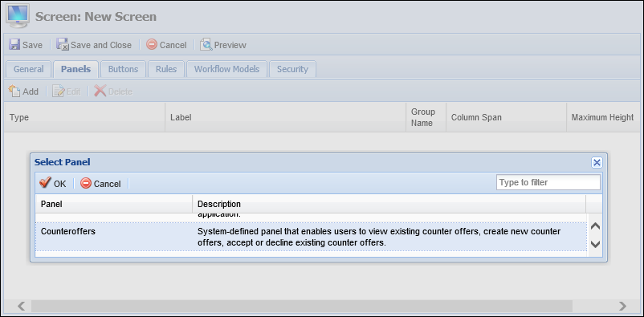Image resolution: width=644 pixels, height=317 pixels.
Task: Click the monitor screen icon beside title
Action: [17, 16]
